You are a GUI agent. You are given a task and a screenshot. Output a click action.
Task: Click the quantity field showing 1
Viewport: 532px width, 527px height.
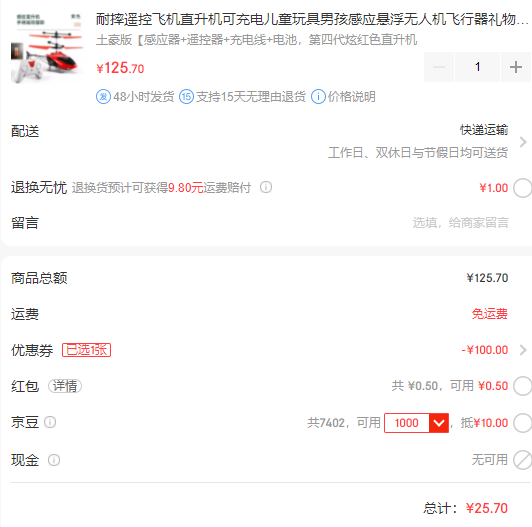tap(477, 67)
